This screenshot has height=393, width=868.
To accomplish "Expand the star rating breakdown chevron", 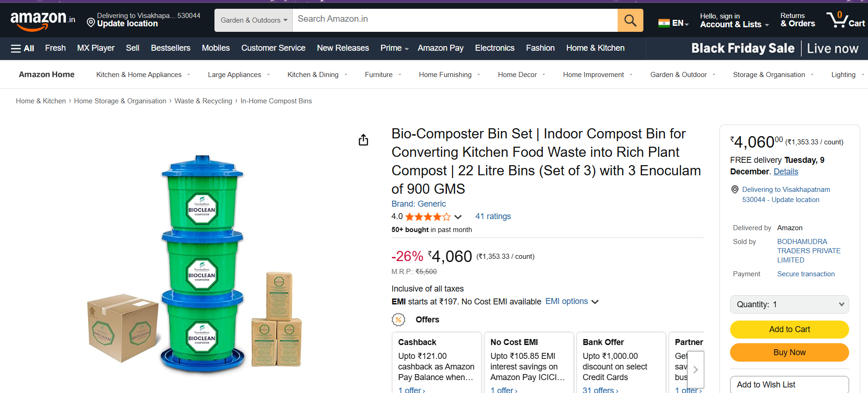I will click(x=458, y=217).
